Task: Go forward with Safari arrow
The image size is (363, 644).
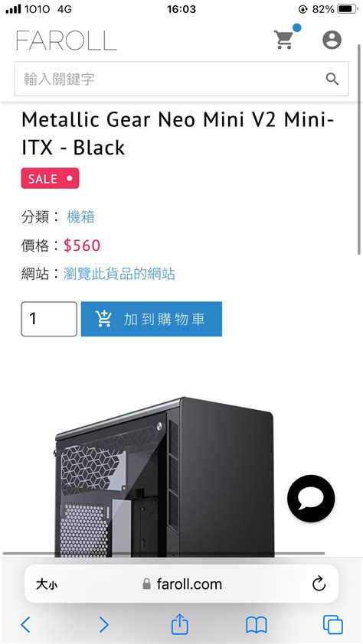Action: coord(104,625)
